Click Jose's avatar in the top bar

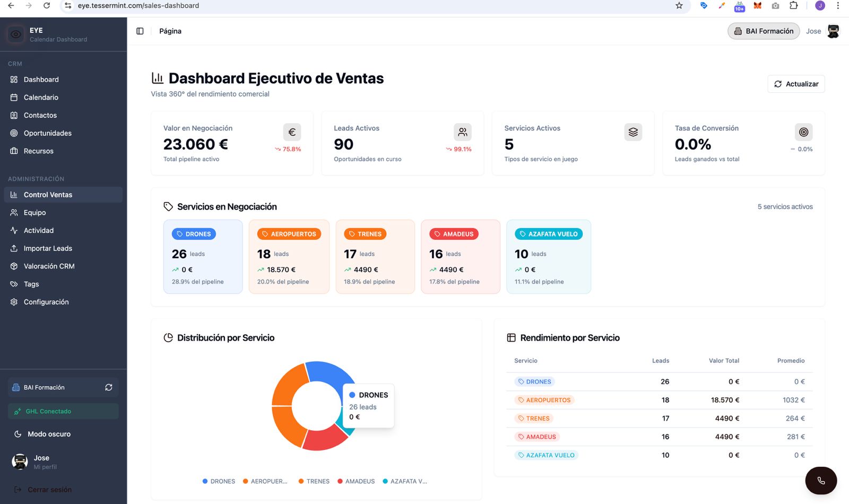[x=833, y=31]
